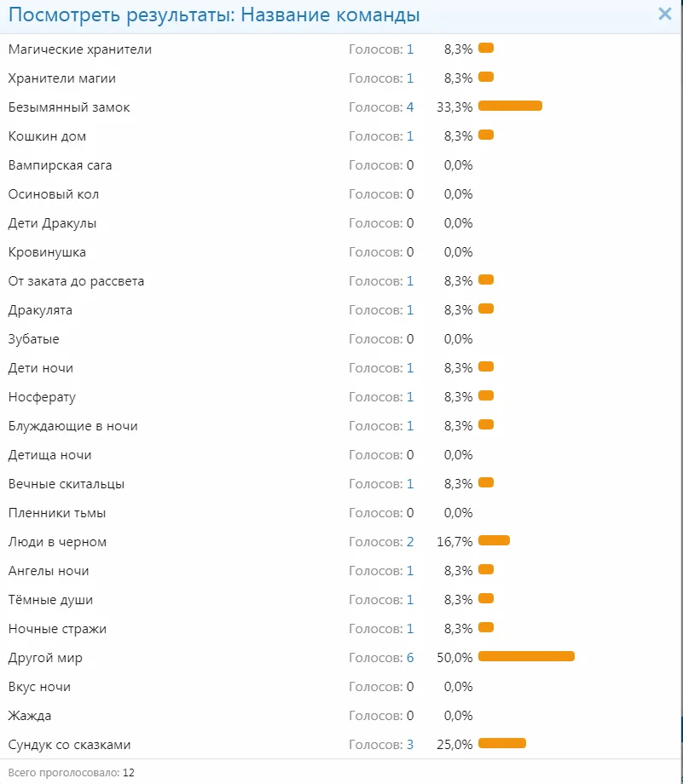
Task: Open vote count for Сундук со сказками
Action: click(410, 745)
